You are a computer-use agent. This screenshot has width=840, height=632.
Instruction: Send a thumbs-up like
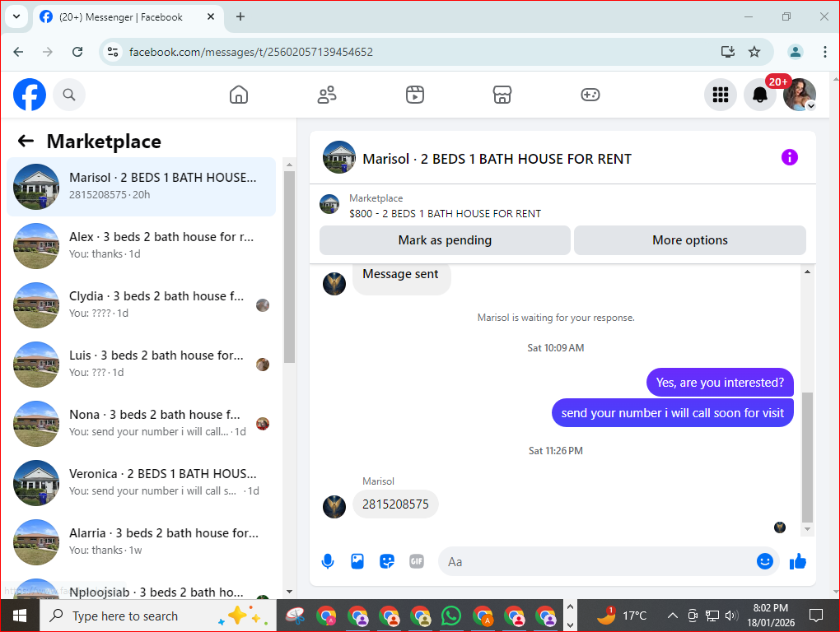pyautogui.click(x=798, y=561)
